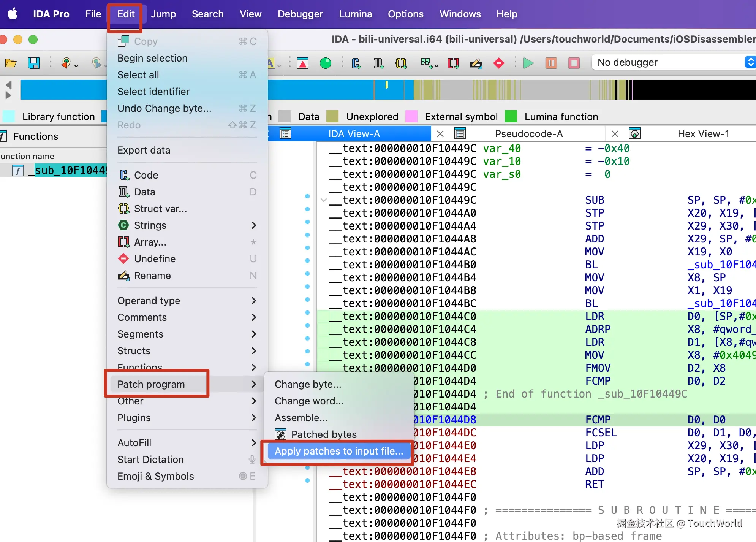
Task: Click the green circle toolbar icon
Action: coord(326,63)
